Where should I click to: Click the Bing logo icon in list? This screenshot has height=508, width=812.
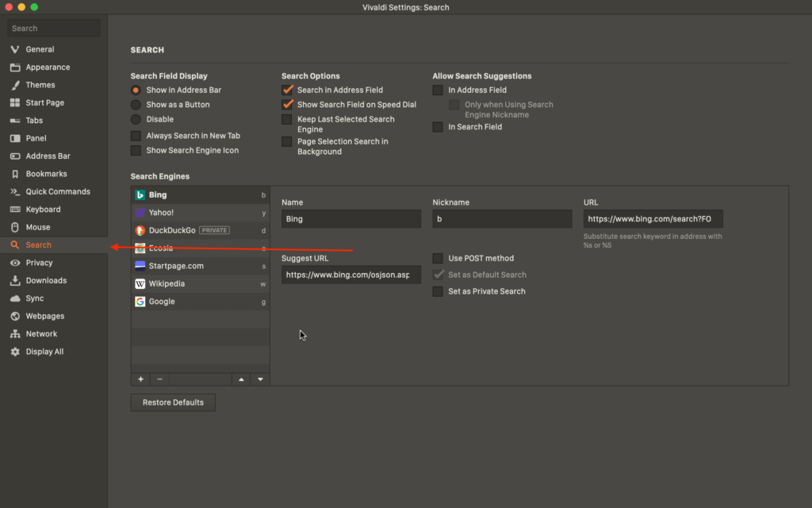tap(140, 195)
